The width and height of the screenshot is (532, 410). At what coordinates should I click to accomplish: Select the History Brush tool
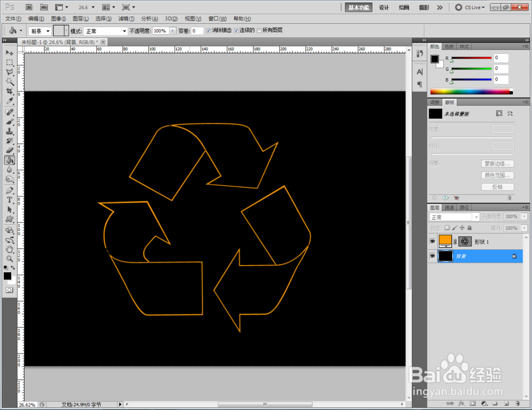point(10,141)
